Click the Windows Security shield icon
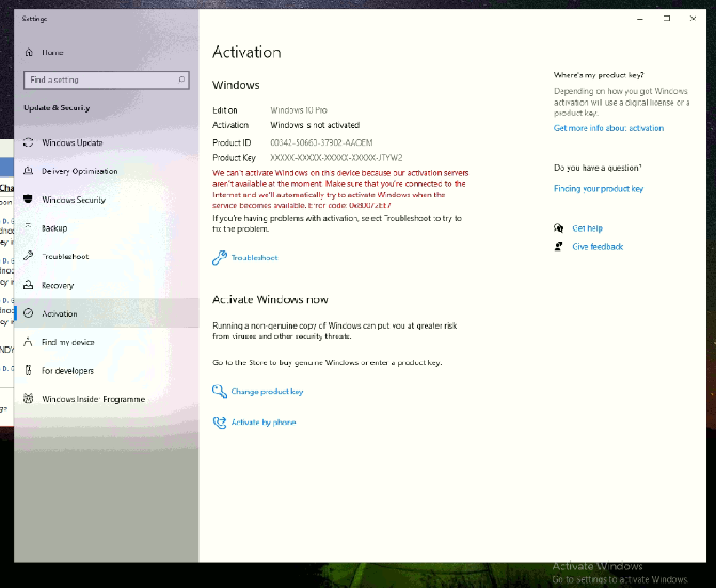This screenshot has height=588, width=716. tap(28, 199)
